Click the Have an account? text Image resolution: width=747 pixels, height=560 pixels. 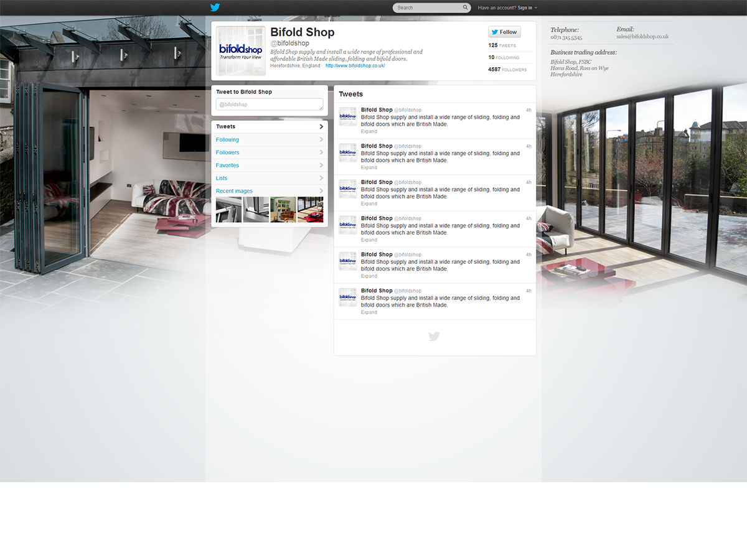[x=497, y=7]
